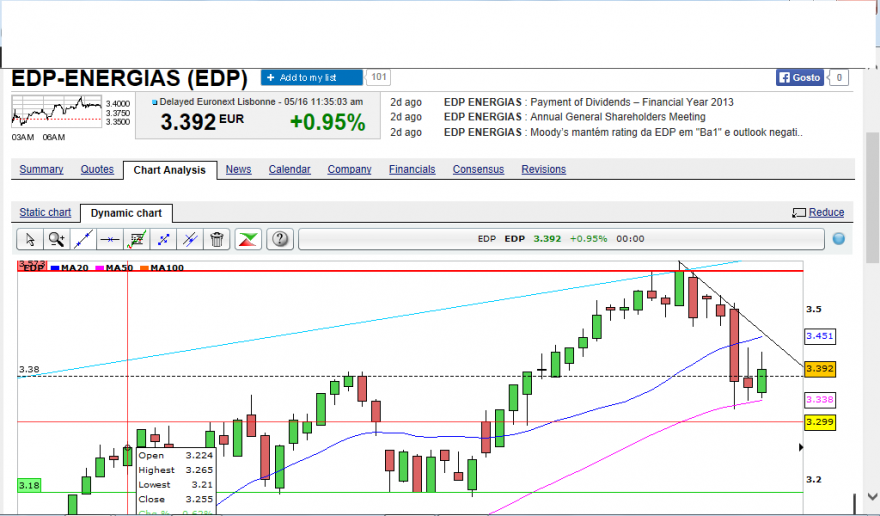Click the Facebook Gosto button

click(x=800, y=77)
